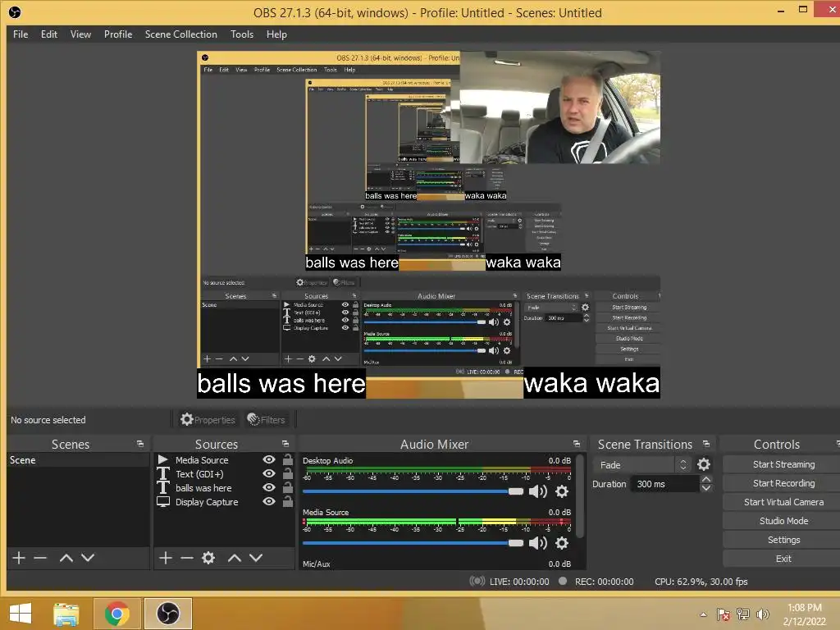The image size is (840, 630).
Task: Open Windows Start menu
Action: 21,614
